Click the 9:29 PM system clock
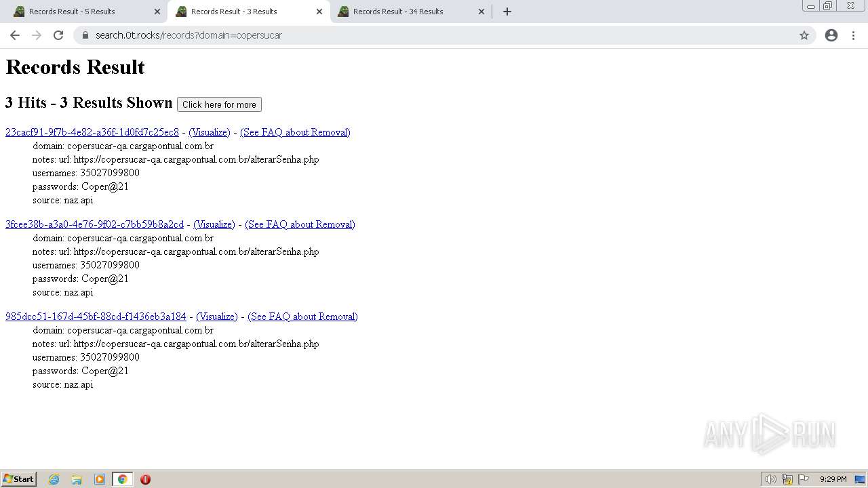Viewport: 868px width, 488px height. 833,479
